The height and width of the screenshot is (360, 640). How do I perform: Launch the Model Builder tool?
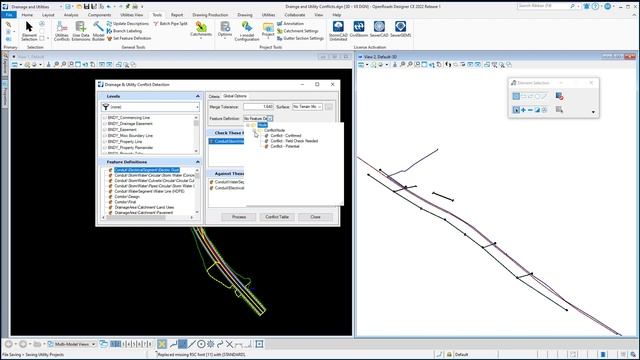tap(98, 31)
